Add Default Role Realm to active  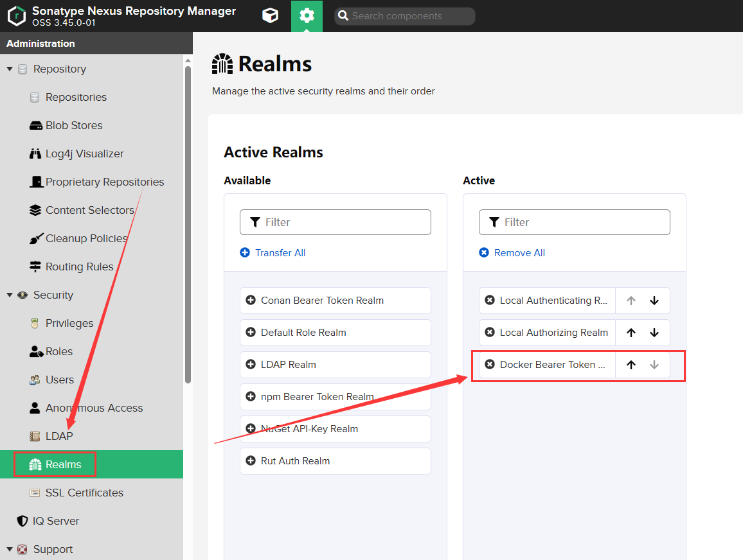[x=335, y=332]
